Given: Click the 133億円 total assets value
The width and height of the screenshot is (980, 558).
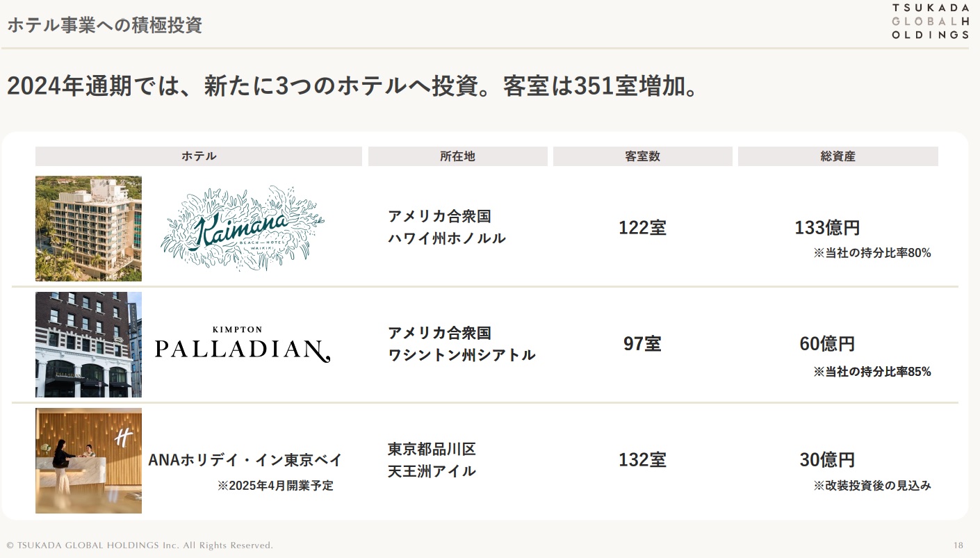Looking at the screenshot, I should click(827, 228).
